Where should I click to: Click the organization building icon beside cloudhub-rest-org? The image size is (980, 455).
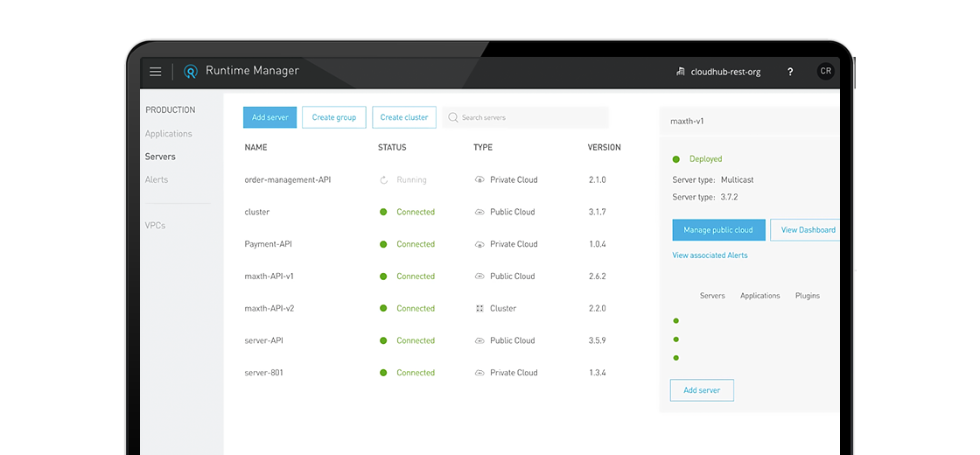pyautogui.click(x=681, y=71)
